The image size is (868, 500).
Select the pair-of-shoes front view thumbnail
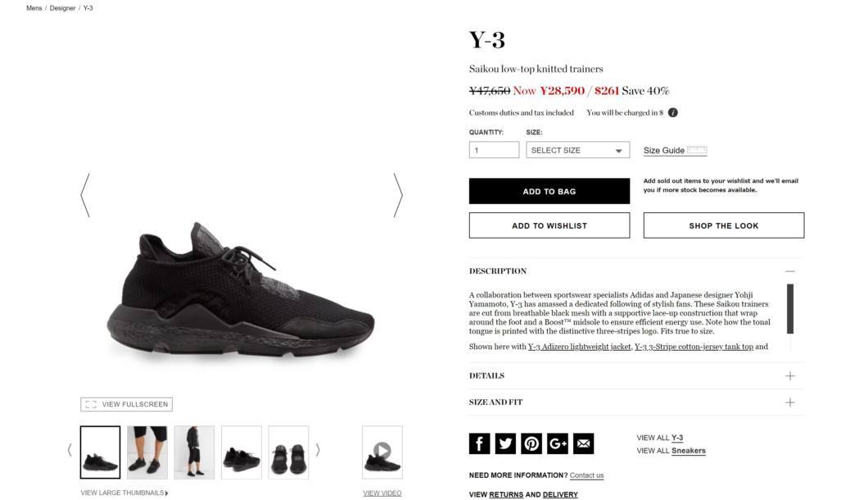(288, 452)
